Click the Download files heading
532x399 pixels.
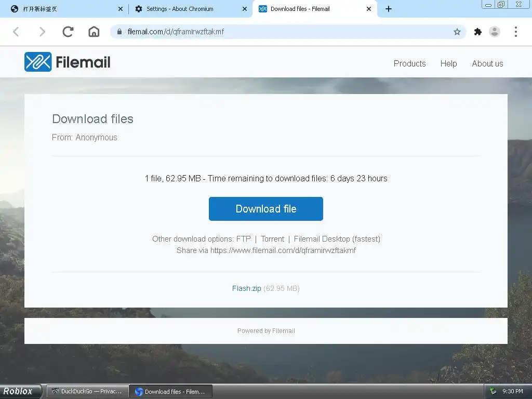coord(92,119)
